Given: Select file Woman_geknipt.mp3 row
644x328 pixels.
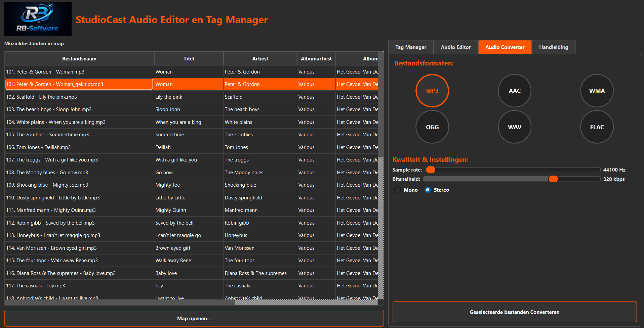Looking at the screenshot, I should (x=79, y=84).
